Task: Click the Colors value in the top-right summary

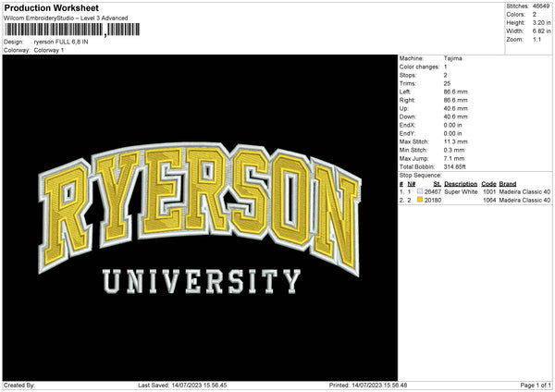Action: (534, 15)
